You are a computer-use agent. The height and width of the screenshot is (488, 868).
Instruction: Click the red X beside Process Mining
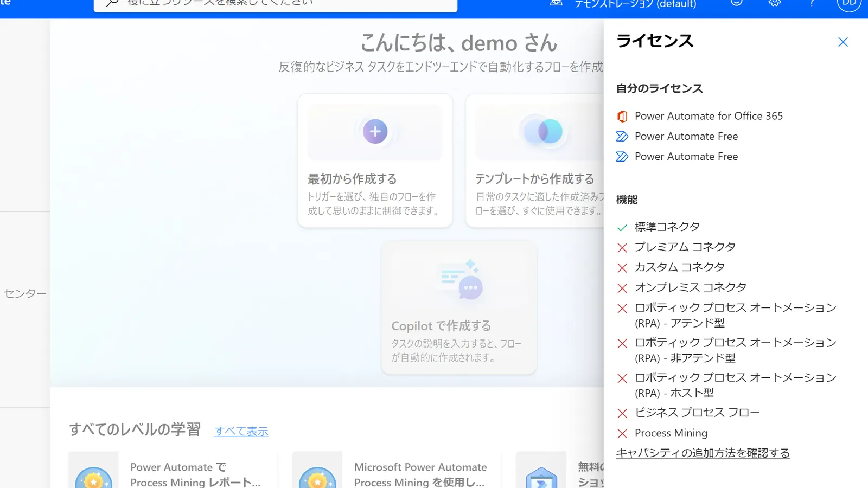(622, 433)
